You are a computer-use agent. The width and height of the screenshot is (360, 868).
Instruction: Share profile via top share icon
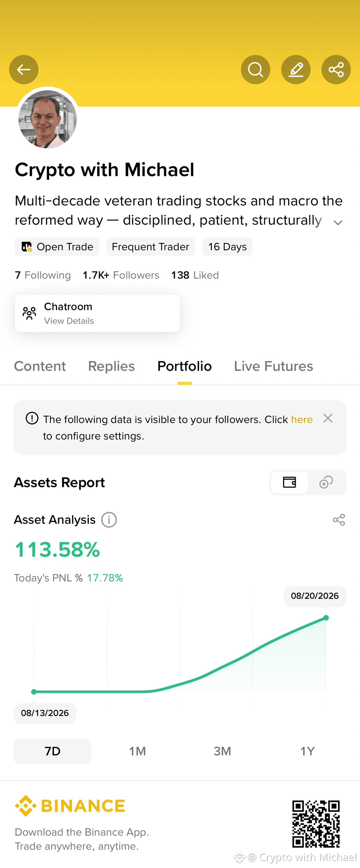tap(336, 70)
